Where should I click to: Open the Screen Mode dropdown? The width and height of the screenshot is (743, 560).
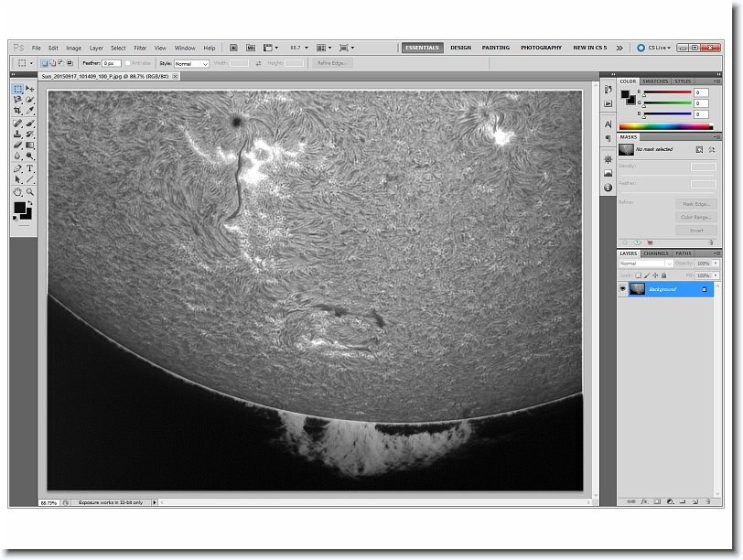point(347,48)
